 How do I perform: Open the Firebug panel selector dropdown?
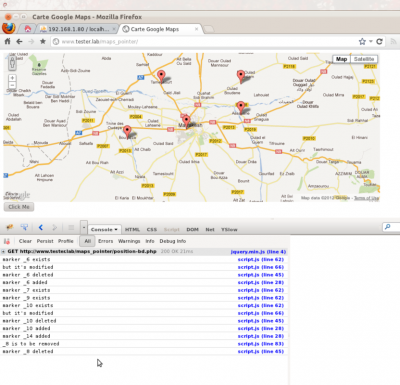pos(84,227)
